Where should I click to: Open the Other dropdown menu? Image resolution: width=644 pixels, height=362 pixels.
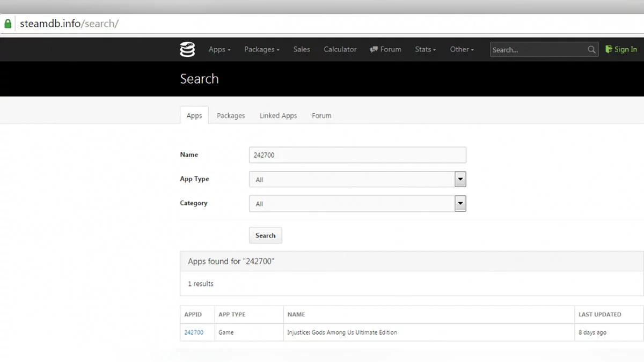pos(462,49)
